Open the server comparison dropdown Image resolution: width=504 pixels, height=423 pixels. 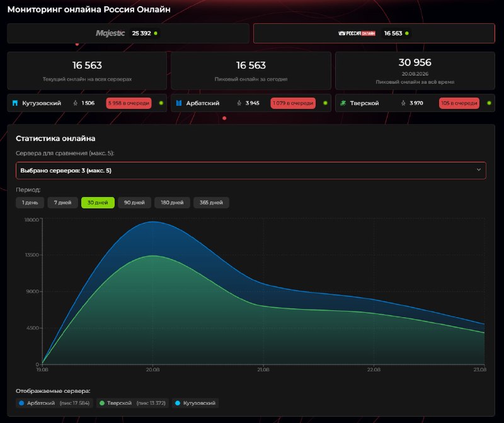point(251,171)
